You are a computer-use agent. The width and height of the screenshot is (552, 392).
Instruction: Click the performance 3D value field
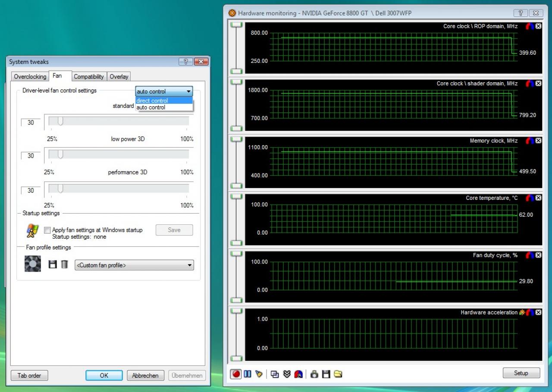click(31, 190)
